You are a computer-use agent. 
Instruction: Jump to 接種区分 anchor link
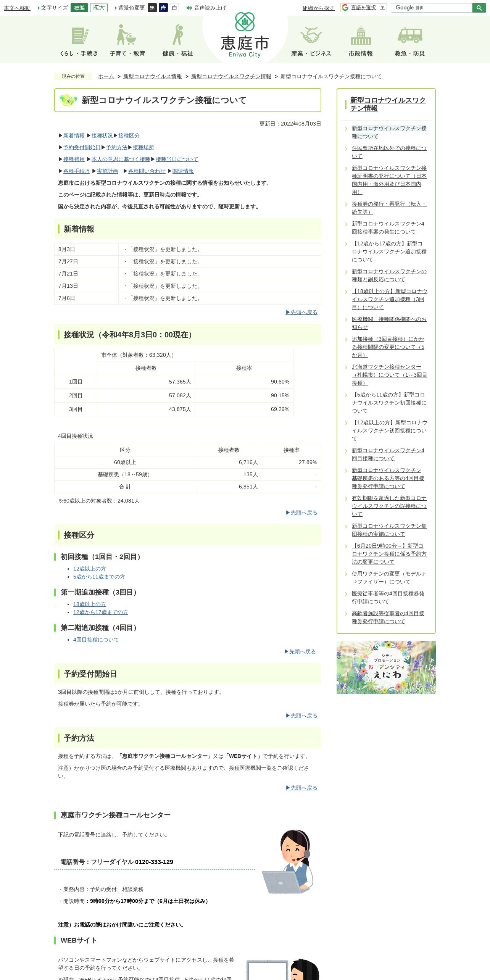click(129, 135)
